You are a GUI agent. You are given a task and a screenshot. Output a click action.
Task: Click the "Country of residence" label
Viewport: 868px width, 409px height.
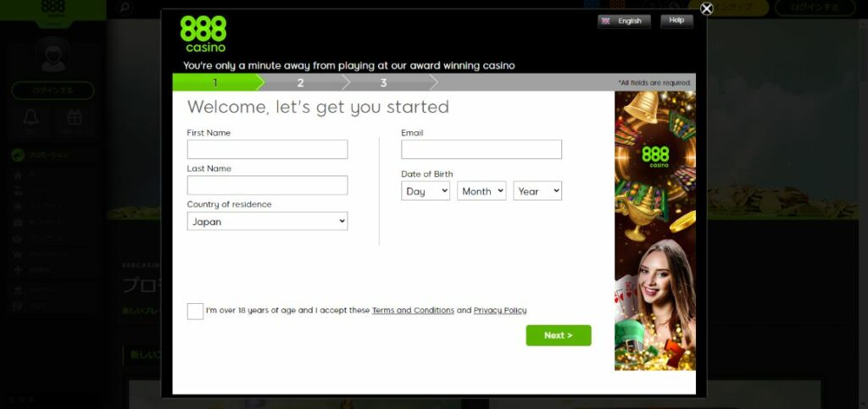click(229, 205)
